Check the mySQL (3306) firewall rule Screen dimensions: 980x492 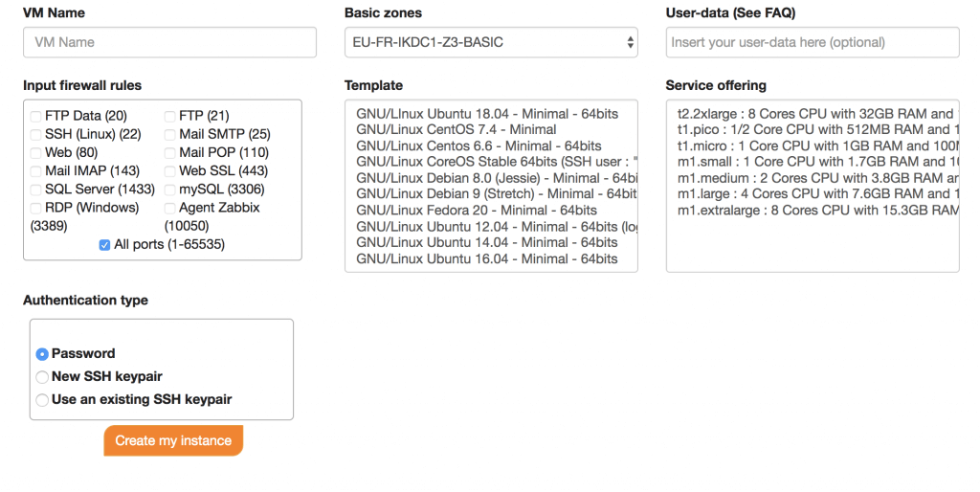[x=170, y=190]
